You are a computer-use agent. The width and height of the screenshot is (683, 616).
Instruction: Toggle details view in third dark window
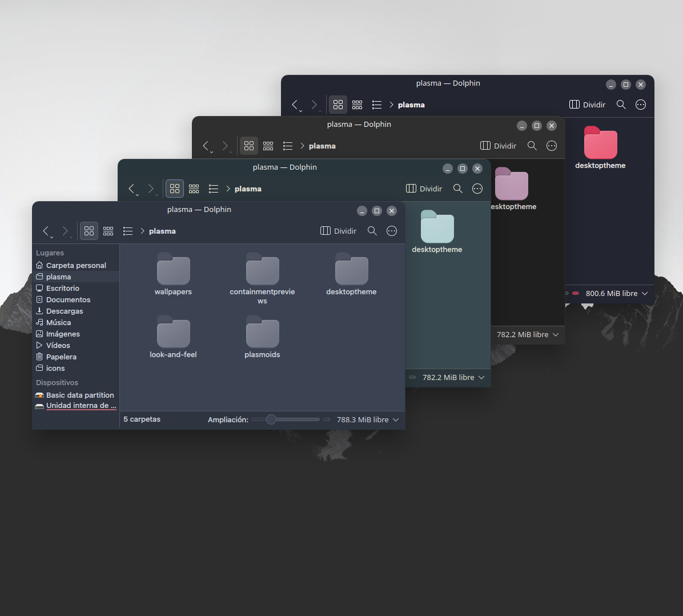pos(287,146)
